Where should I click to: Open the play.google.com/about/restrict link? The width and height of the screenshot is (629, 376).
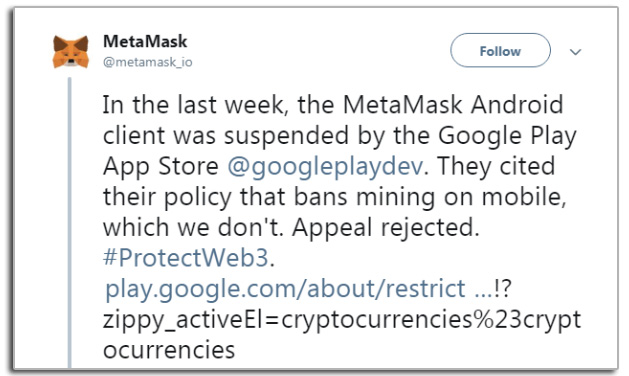pyautogui.click(x=285, y=289)
